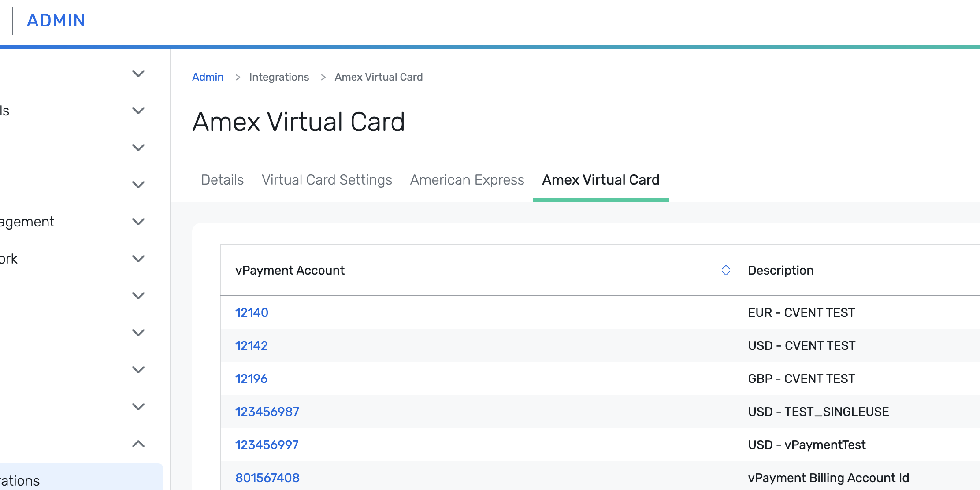Open the Virtual Card Settings tab

click(327, 180)
